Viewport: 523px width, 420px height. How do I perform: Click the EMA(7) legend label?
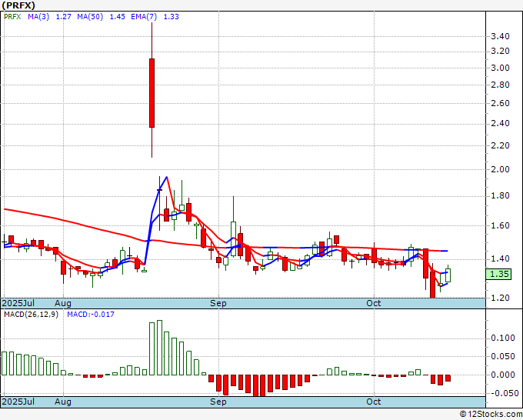144,17
